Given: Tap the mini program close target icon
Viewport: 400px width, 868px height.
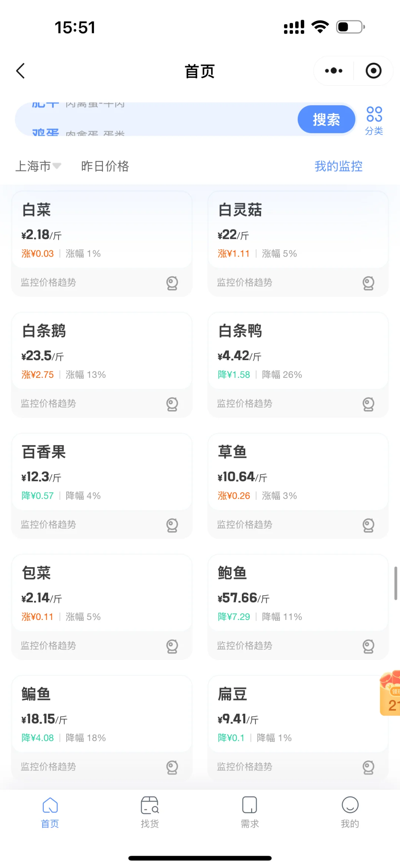Looking at the screenshot, I should (x=373, y=71).
